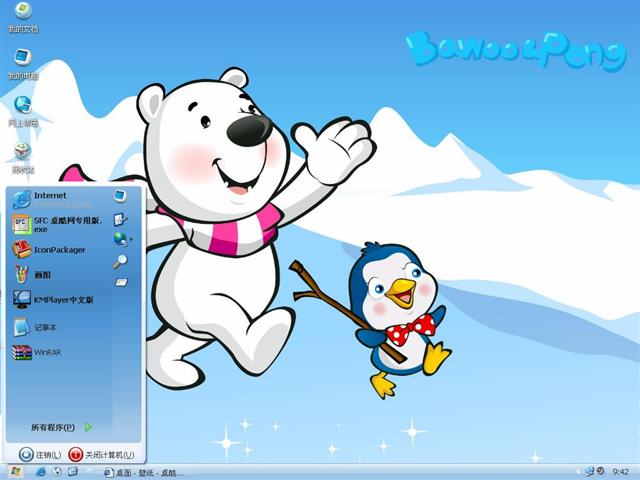This screenshot has height=480, width=640.
Task: Open the 网上邻居 desktop icon
Action: click(23, 111)
